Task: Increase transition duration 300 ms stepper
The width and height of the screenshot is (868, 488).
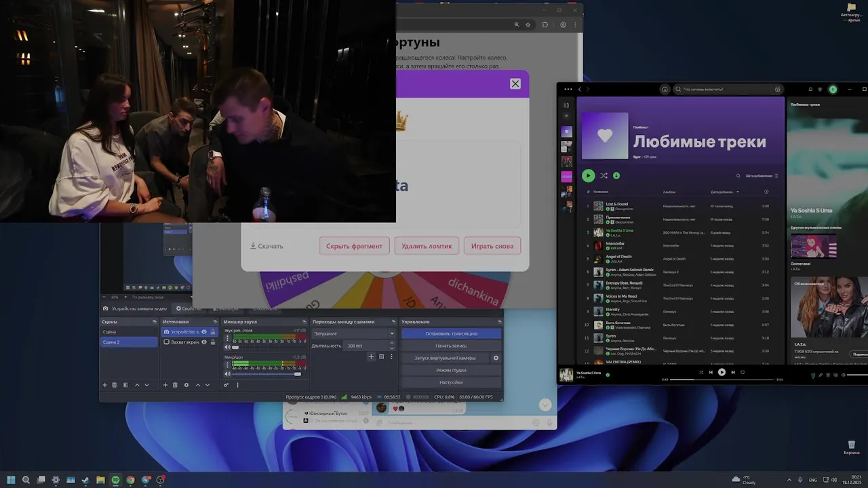Action: (391, 344)
